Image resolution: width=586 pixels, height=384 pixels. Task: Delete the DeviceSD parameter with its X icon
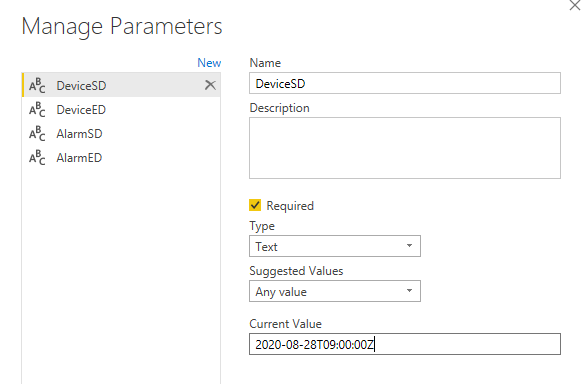210,85
